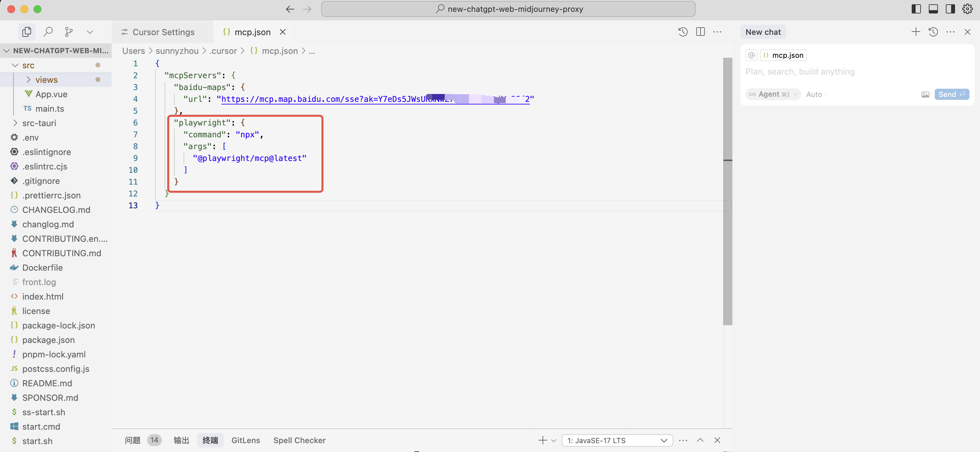Image resolution: width=980 pixels, height=452 pixels.
Task: Click the editor timeline history icon
Action: point(683,32)
